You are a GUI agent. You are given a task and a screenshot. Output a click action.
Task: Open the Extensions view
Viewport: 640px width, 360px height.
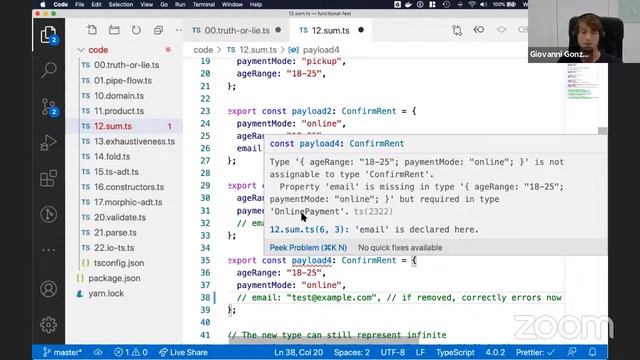[x=49, y=178]
